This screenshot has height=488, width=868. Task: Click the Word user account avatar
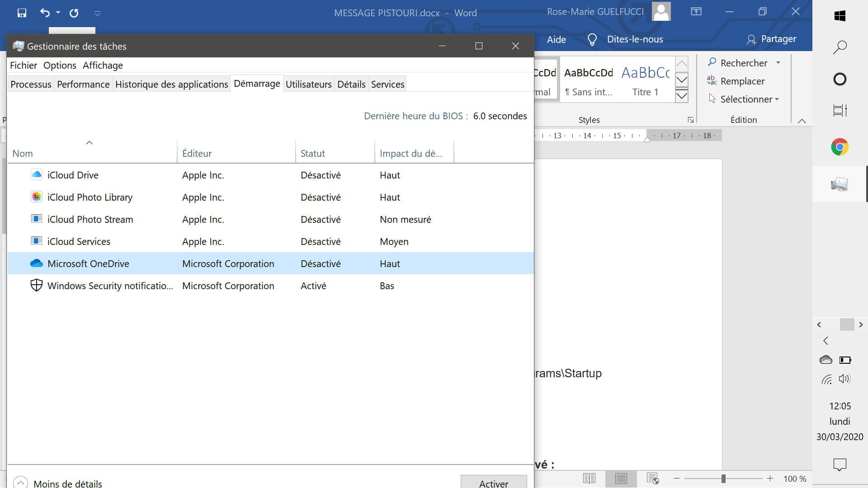(661, 12)
